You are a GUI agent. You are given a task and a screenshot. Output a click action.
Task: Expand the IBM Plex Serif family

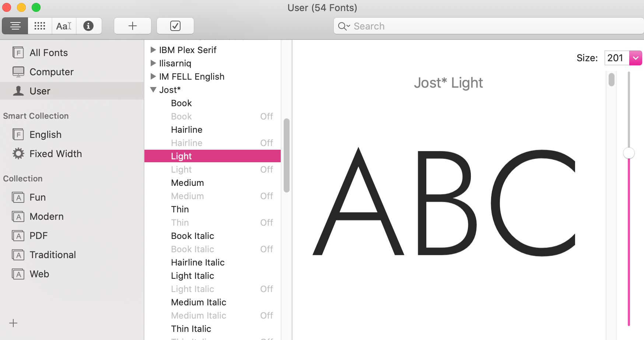[153, 50]
